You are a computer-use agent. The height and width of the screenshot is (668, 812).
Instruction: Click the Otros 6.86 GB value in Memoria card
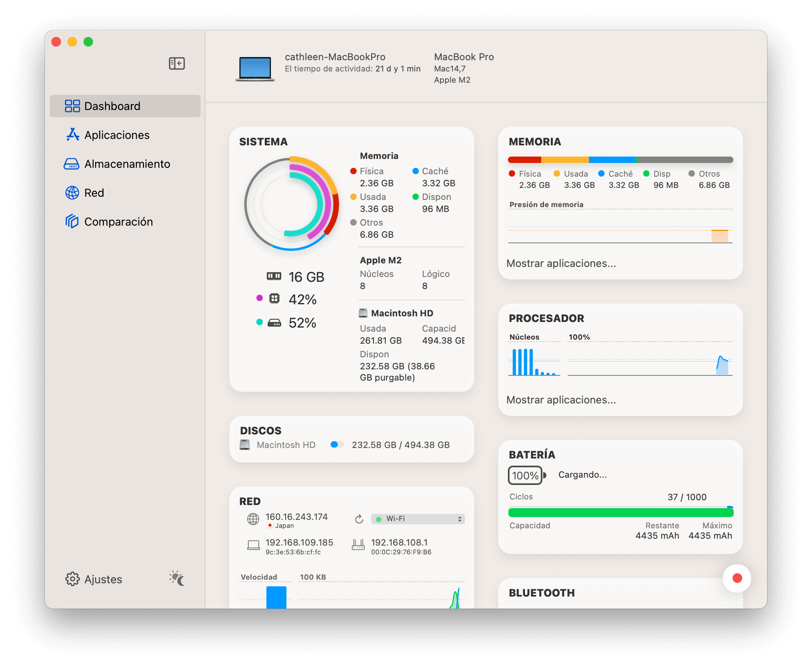click(x=714, y=185)
